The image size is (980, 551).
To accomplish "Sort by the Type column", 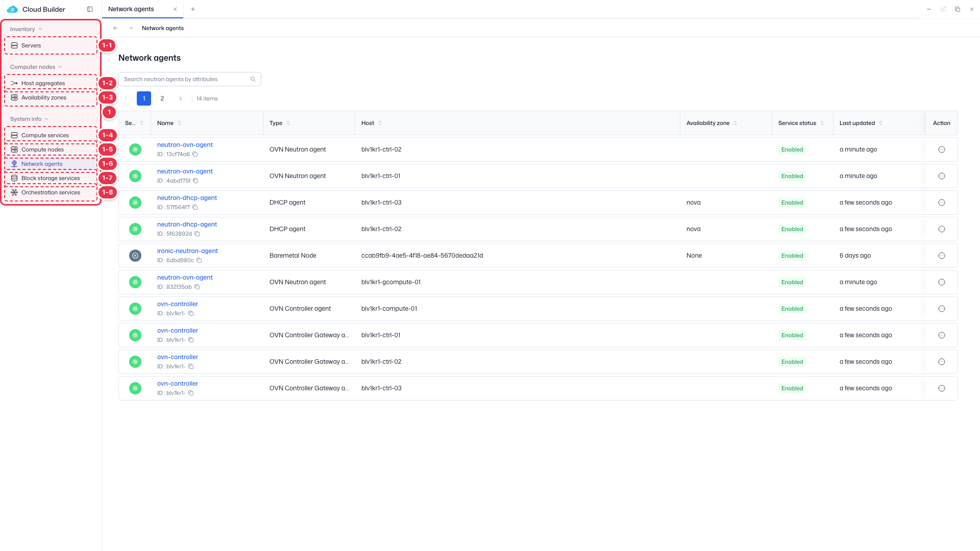I will coord(288,123).
